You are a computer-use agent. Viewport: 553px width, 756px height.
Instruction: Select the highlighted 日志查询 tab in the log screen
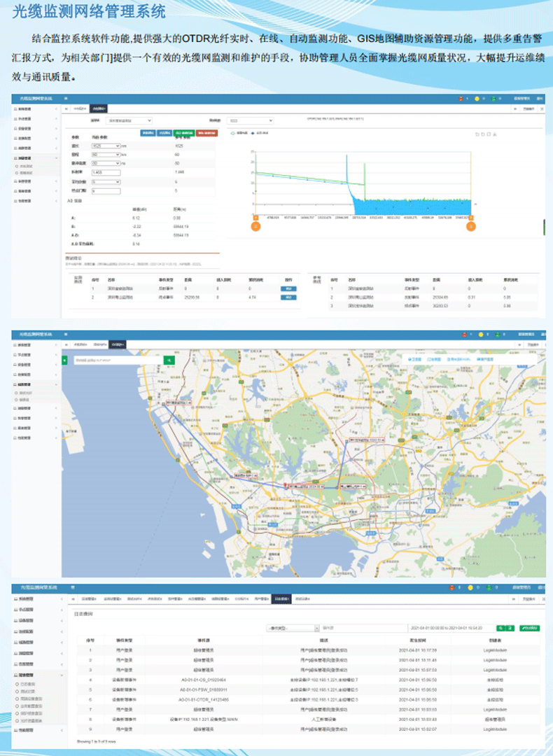pos(281,598)
